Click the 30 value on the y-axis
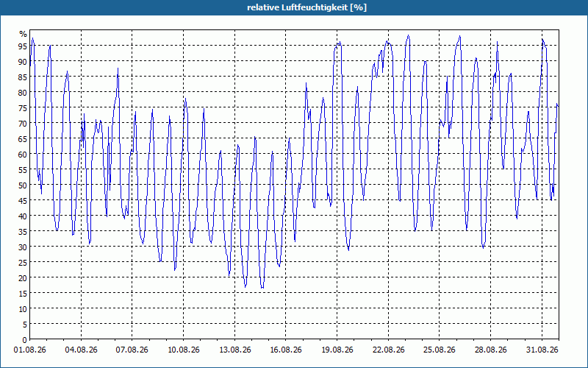Screen dimensions: 588x368 coord(23,247)
